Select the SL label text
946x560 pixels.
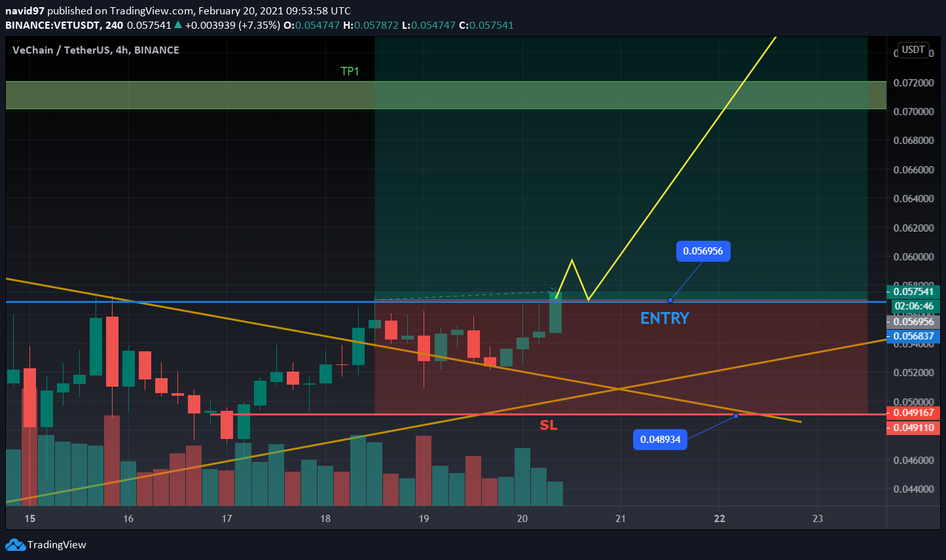549,425
